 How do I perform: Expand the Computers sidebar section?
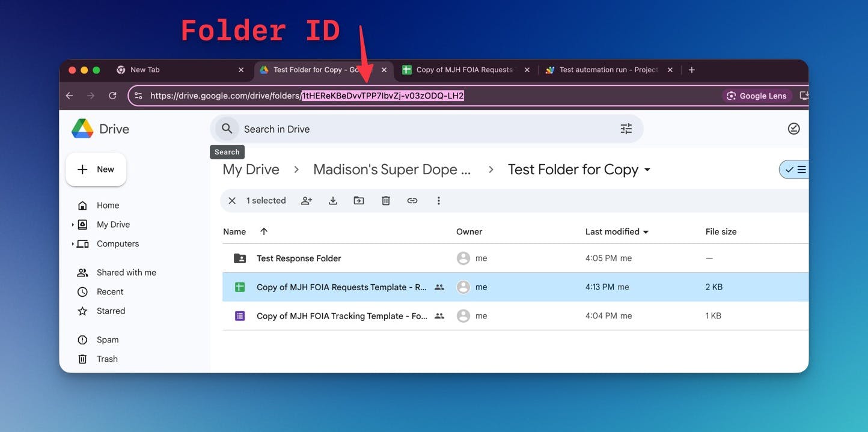pyautogui.click(x=73, y=243)
